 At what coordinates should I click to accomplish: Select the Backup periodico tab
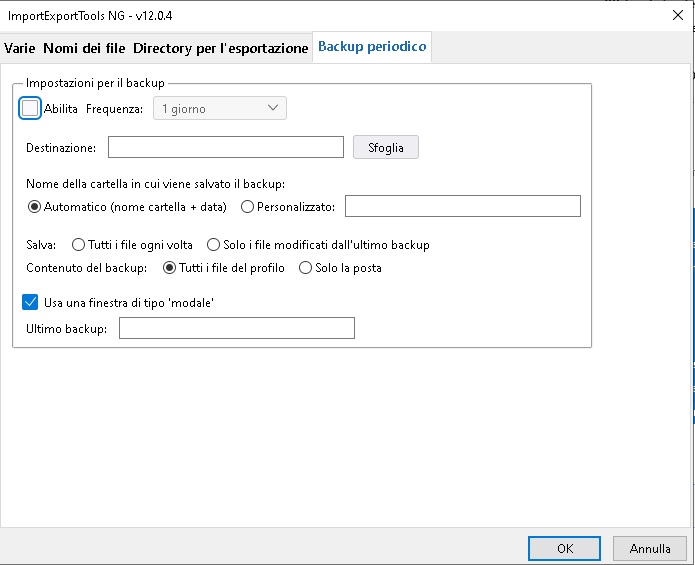click(372, 47)
